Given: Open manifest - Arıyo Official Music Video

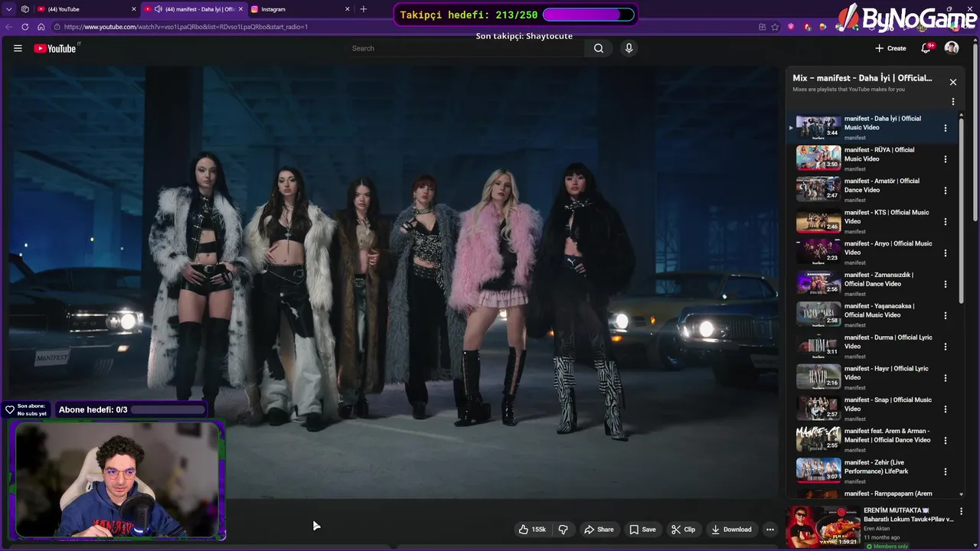Looking at the screenshot, I should 888,248.
